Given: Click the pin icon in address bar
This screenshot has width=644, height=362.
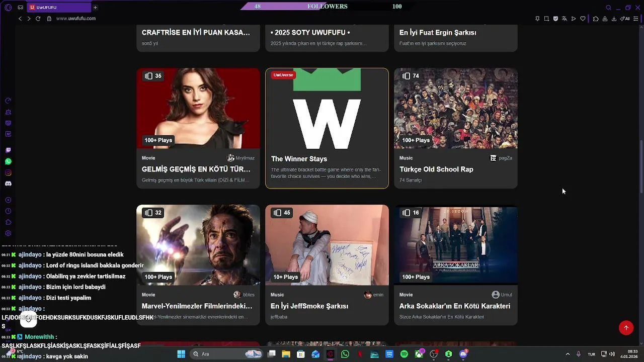Looking at the screenshot, I should [537, 19].
